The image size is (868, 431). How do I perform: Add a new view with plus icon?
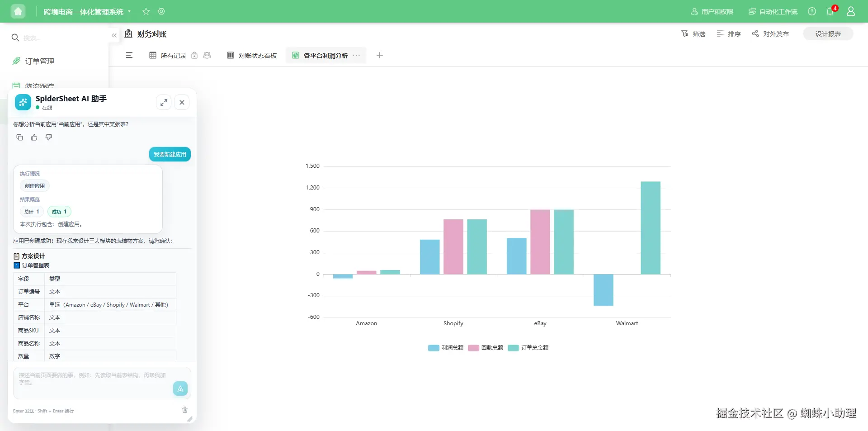coord(380,55)
